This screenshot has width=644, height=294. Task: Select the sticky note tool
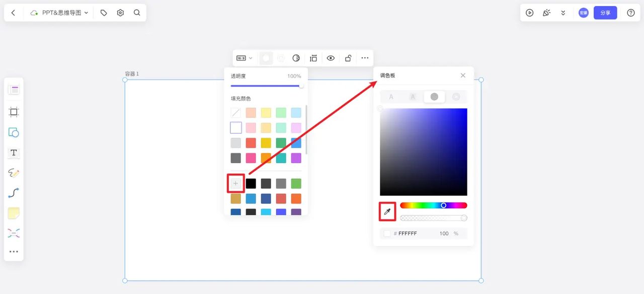click(x=14, y=213)
